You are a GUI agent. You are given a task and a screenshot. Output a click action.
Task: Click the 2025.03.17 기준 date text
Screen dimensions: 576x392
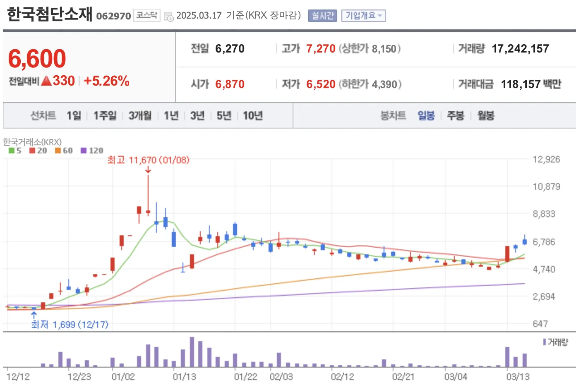tap(210, 16)
